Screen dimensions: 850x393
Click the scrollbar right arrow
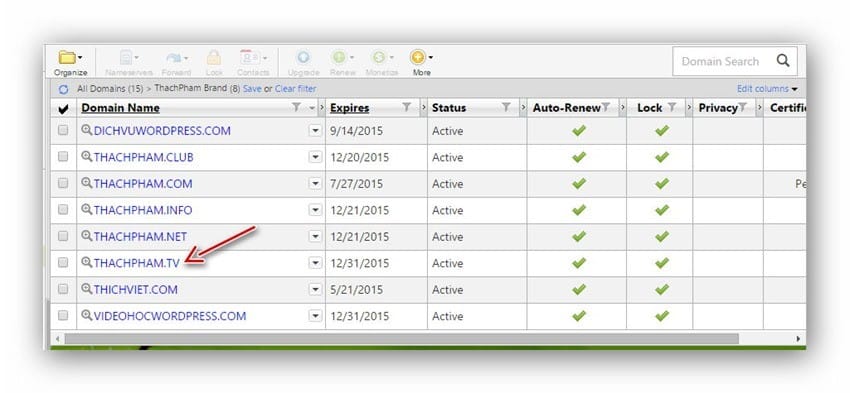point(798,339)
